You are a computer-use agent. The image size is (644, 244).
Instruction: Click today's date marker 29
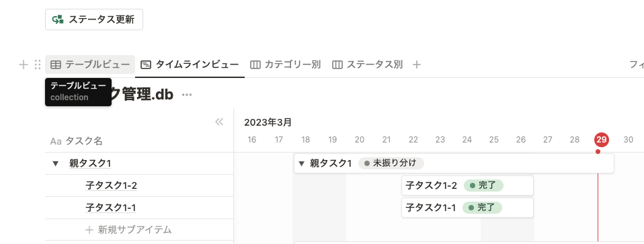(x=601, y=140)
